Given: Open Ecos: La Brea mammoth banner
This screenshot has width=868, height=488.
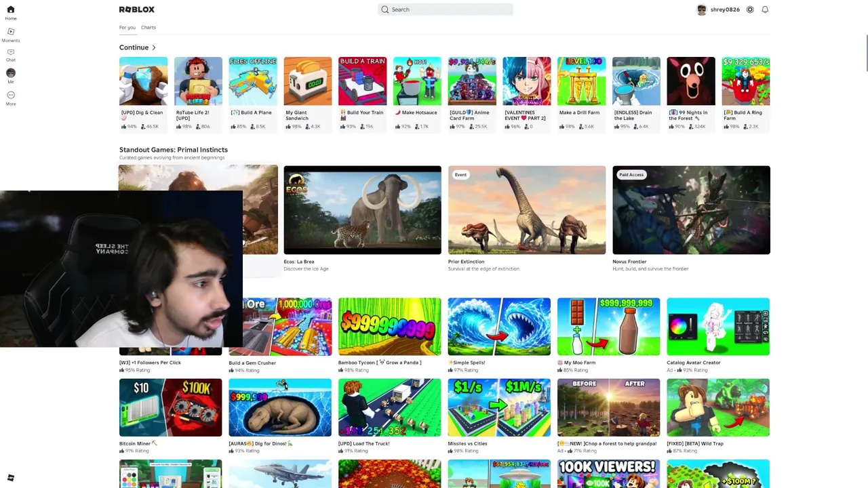Looking at the screenshot, I should pyautogui.click(x=362, y=210).
